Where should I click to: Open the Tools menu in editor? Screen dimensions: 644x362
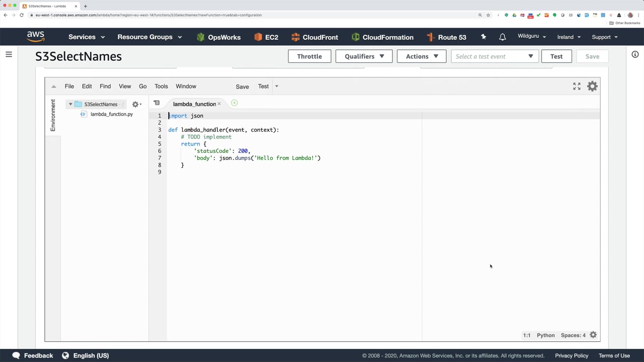pyautogui.click(x=161, y=86)
